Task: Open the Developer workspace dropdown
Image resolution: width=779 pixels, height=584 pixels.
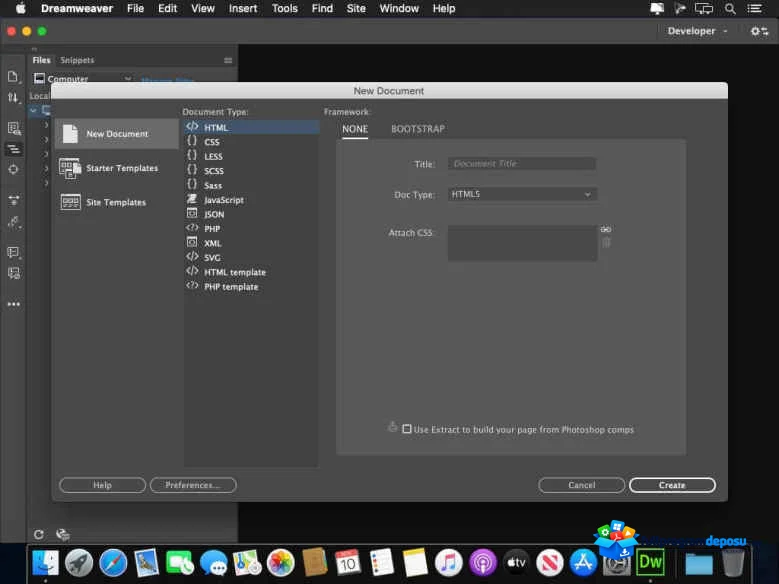Action: tap(697, 31)
